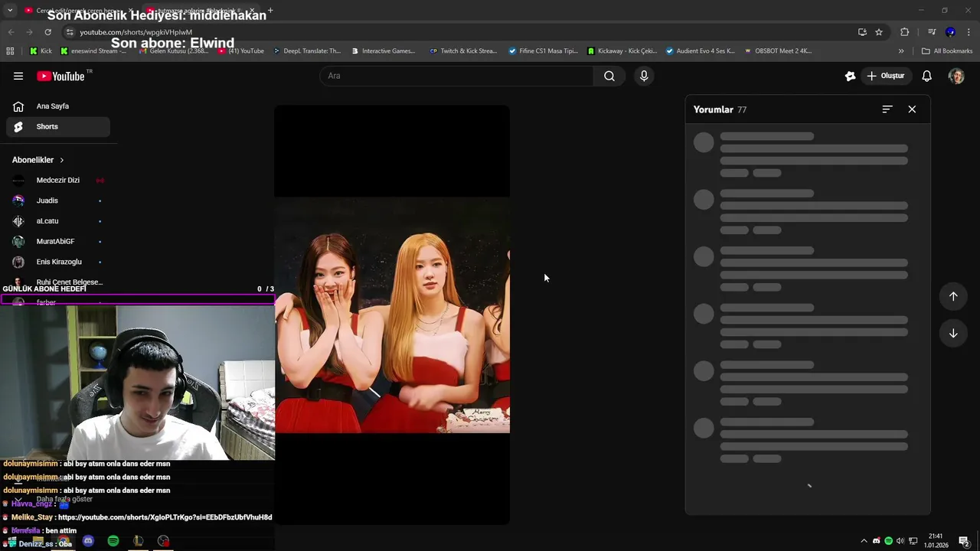Reload the page with the refresh icon
Image resolution: width=980 pixels, height=551 pixels.
pos(47,32)
